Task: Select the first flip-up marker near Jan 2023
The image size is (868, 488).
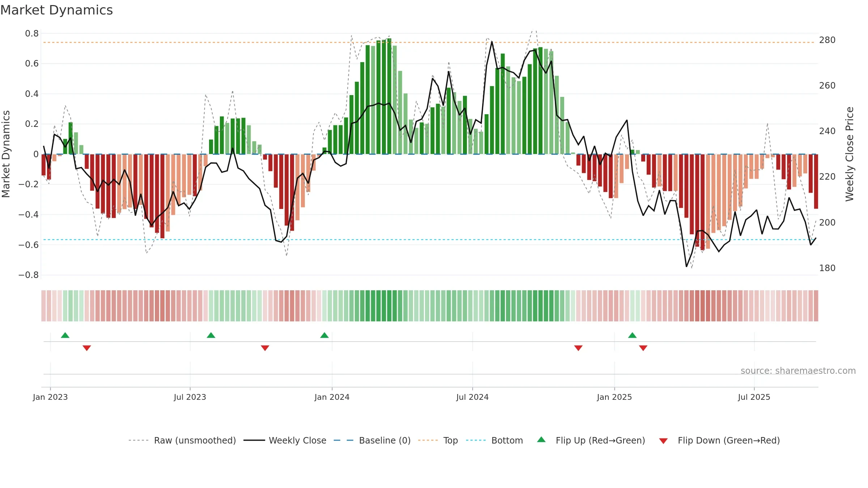Action: pos(65,335)
